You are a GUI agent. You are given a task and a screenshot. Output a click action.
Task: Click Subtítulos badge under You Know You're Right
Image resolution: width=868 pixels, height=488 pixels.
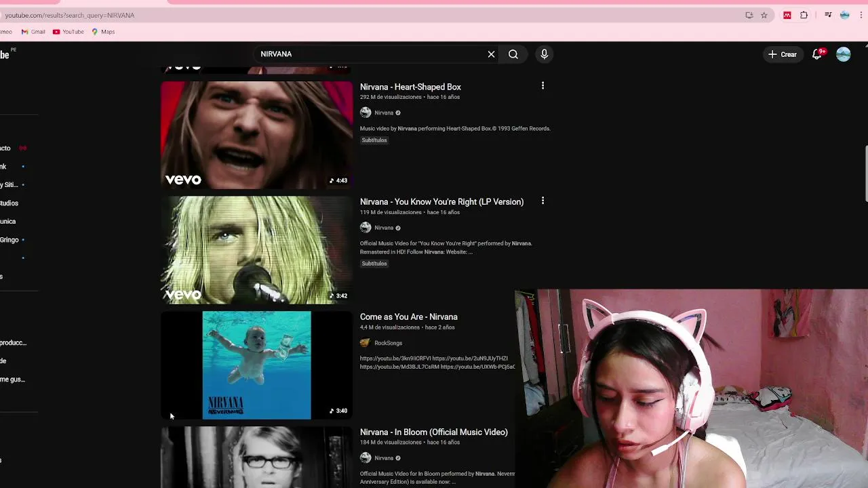(x=374, y=264)
